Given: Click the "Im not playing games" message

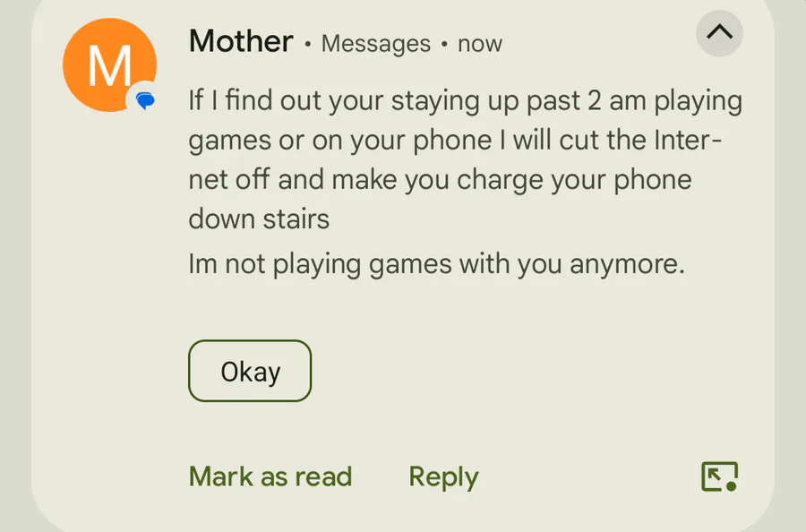Looking at the screenshot, I should [x=436, y=265].
